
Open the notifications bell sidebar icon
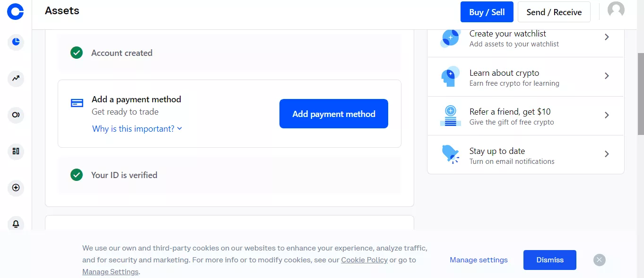[16, 224]
